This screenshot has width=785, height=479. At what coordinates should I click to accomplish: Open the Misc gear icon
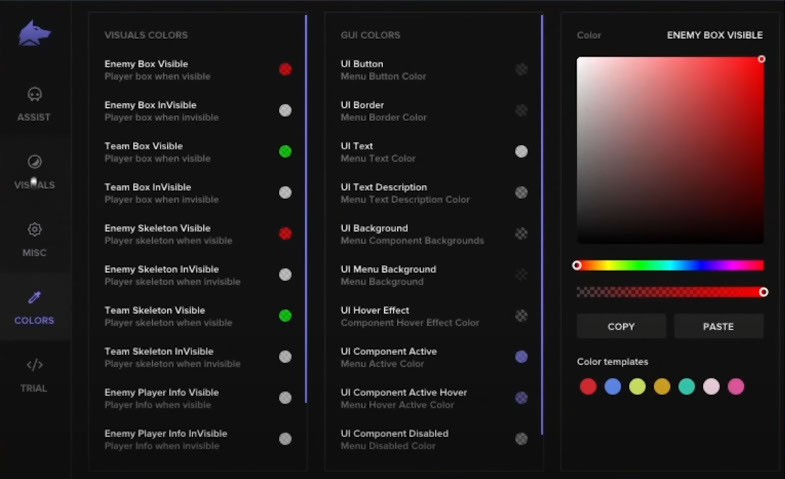pyautogui.click(x=34, y=229)
